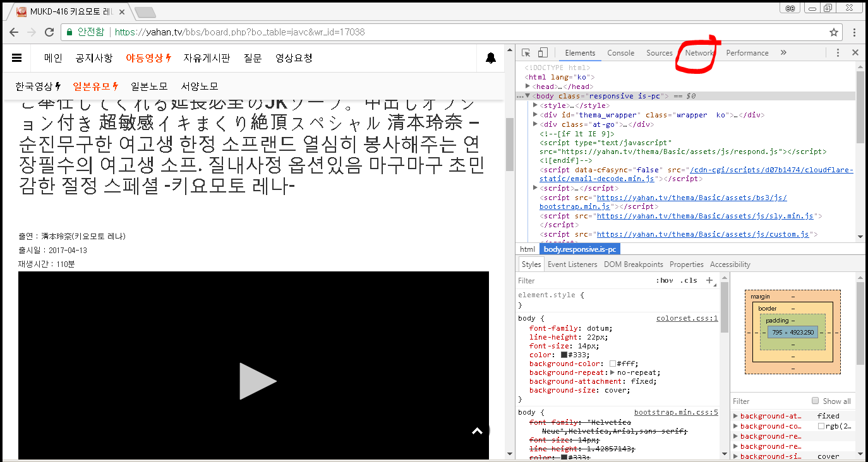The height and width of the screenshot is (462, 868).
Task: Toggle the .cls class editor button
Action: 689,280
